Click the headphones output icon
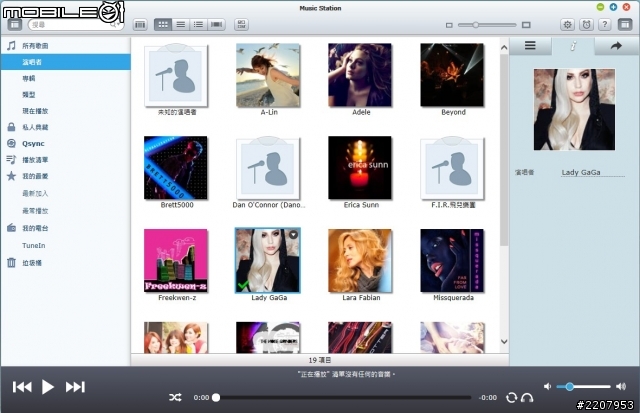Screen dimensions: 640x413 527,397
